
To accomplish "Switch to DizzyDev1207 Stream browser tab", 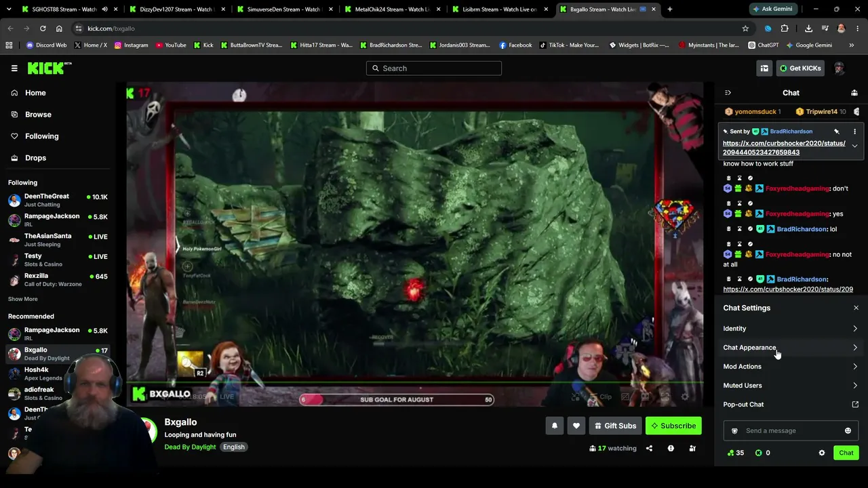I will click(178, 9).
